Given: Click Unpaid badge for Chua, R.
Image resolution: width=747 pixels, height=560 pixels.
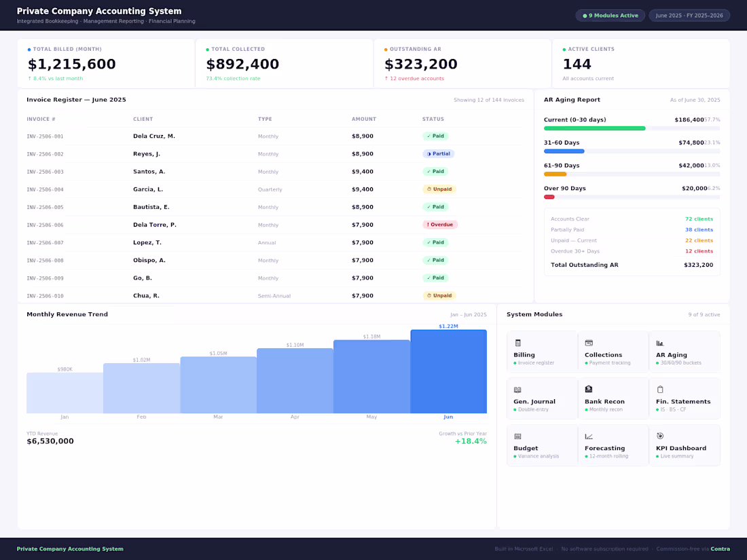Looking at the screenshot, I should click(x=439, y=296).
